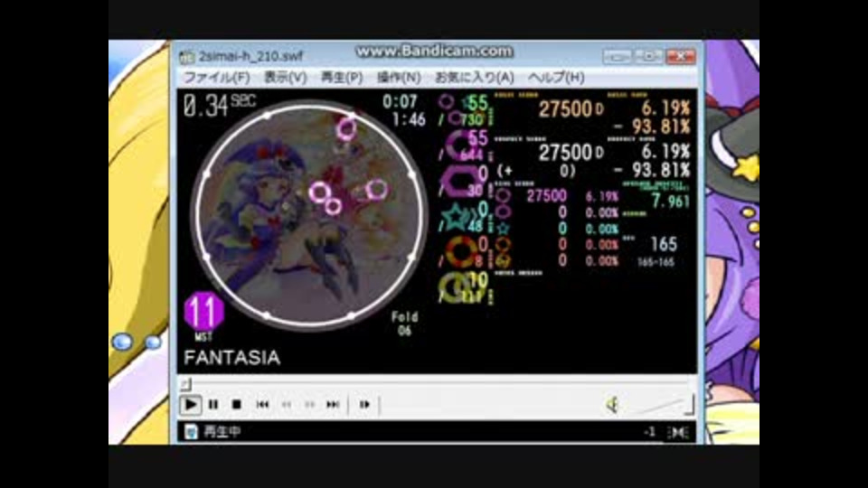
Task: Pause the playback
Action: (x=213, y=405)
